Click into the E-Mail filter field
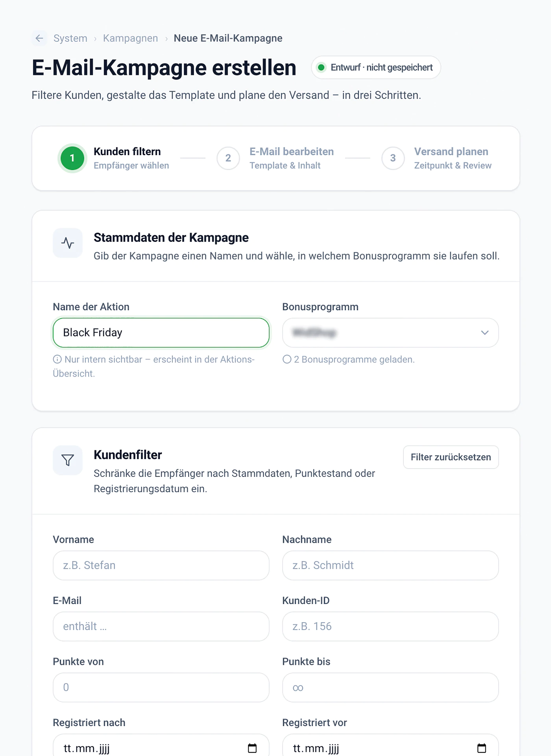 click(x=161, y=626)
